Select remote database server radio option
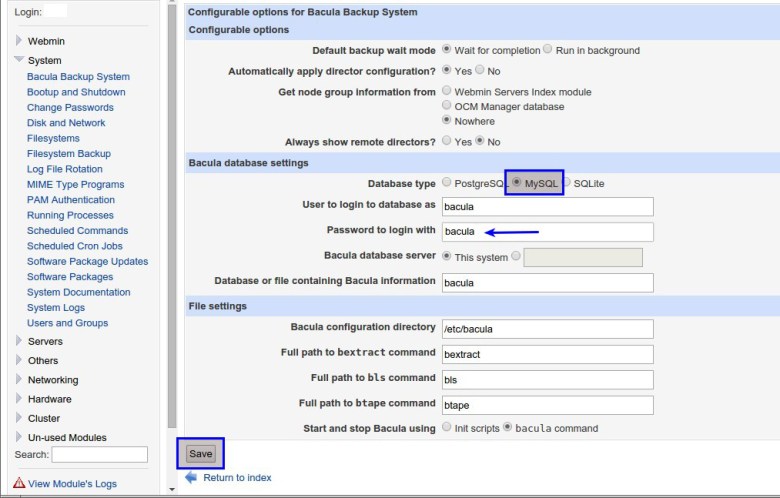 516,256
